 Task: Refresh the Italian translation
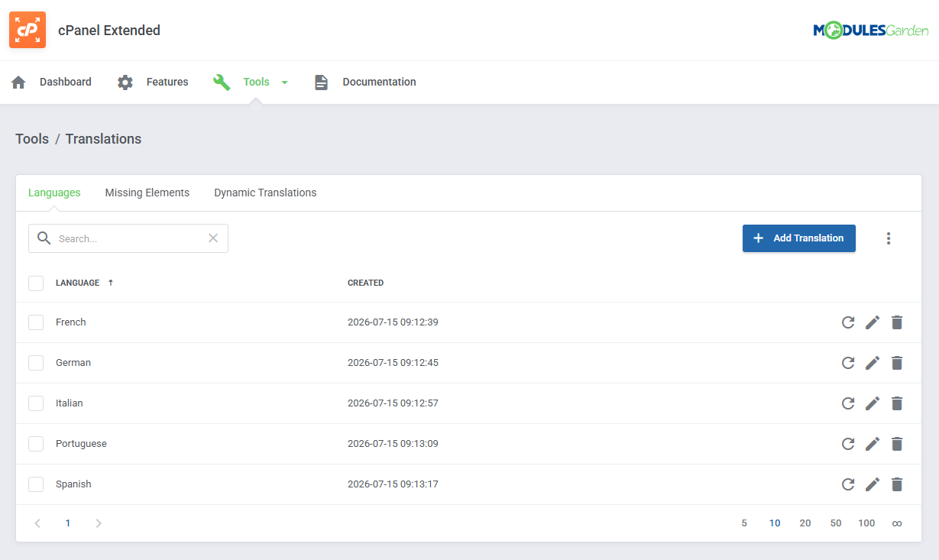pos(848,403)
